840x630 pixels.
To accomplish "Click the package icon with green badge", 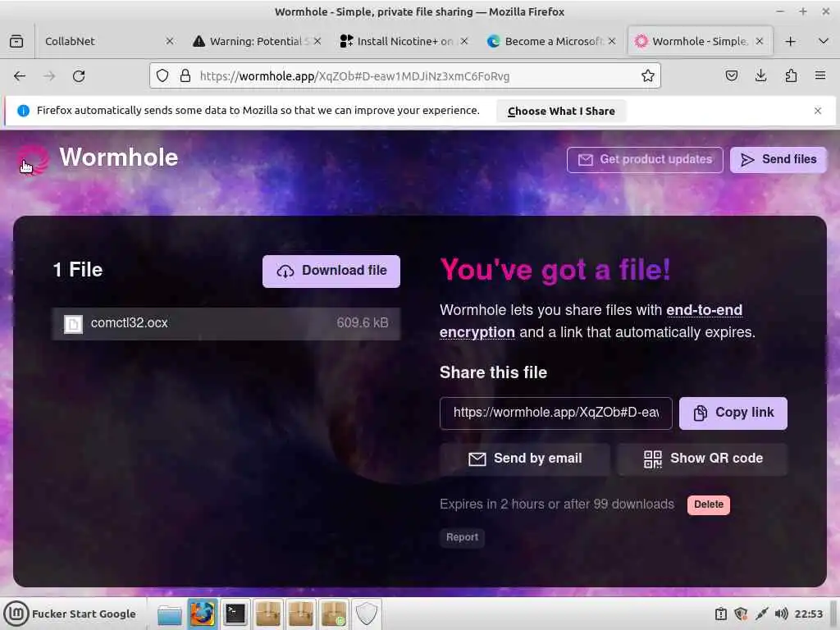I will pyautogui.click(x=333, y=614).
